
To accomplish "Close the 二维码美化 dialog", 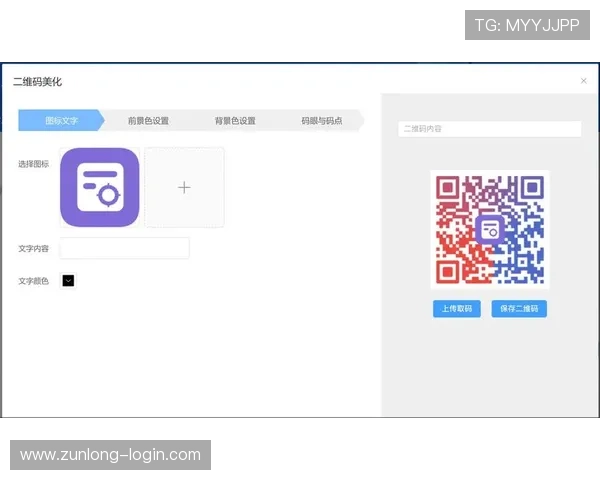I will coord(584,81).
